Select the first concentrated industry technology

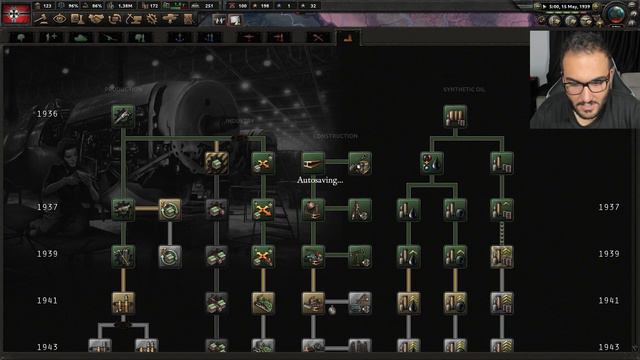216,163
